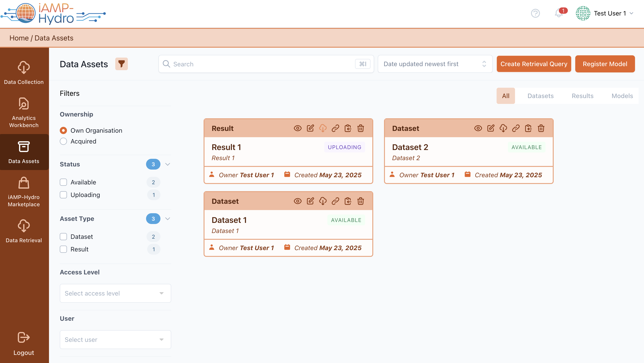Open Analytics Workbench in sidebar
Screen dimensions: 644x363
coord(24,112)
